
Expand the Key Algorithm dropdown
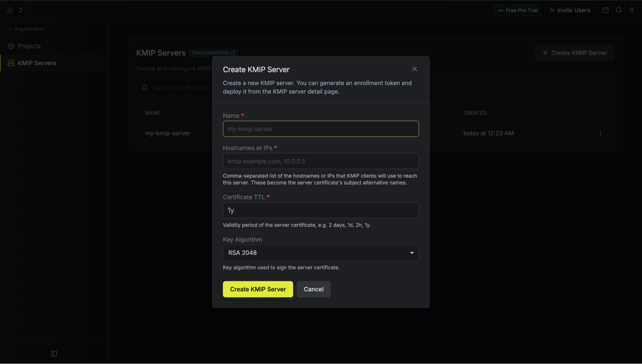tap(321, 253)
